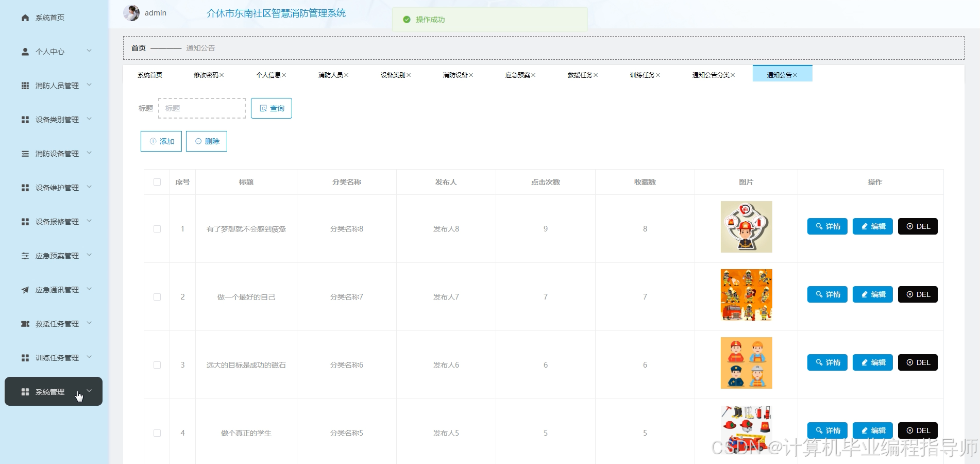The width and height of the screenshot is (980, 464).
Task: Click the 查询 search button
Action: [x=272, y=108]
